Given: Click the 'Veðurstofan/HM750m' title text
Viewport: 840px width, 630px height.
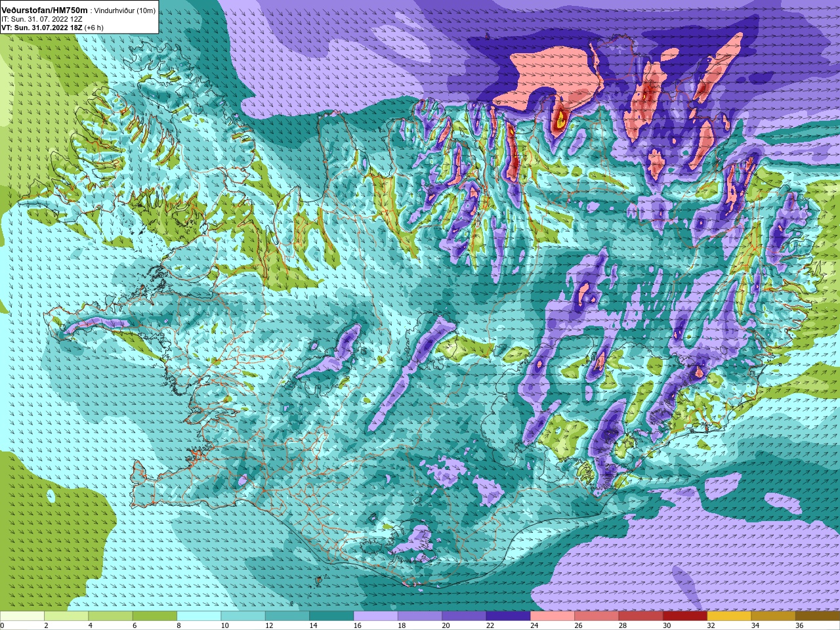Looking at the screenshot, I should (44, 10).
